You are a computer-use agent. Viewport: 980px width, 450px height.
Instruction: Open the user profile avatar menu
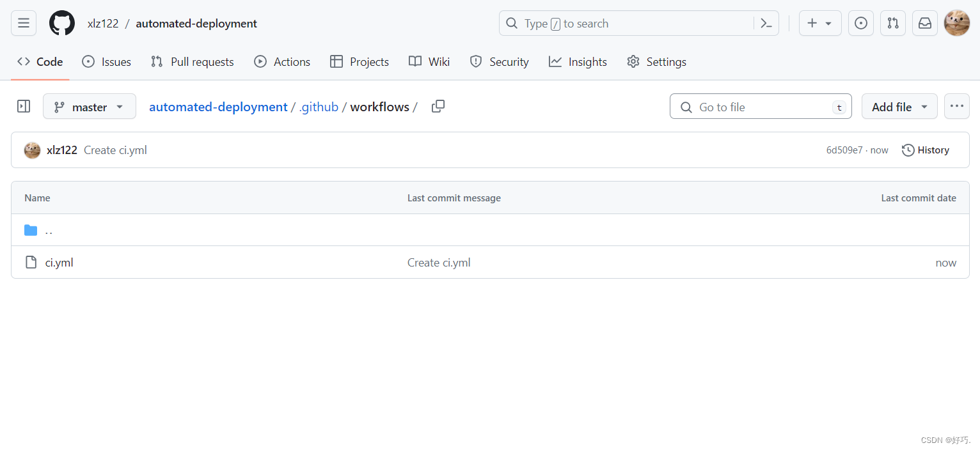[x=957, y=23]
